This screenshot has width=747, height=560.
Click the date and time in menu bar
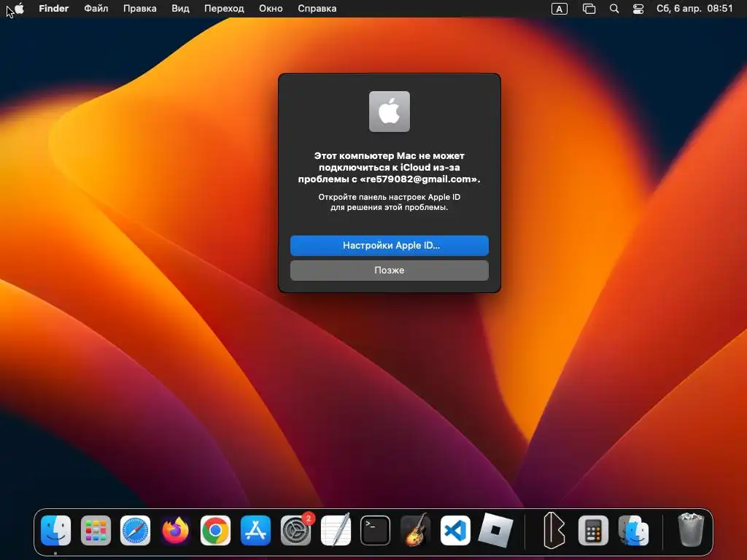(694, 9)
